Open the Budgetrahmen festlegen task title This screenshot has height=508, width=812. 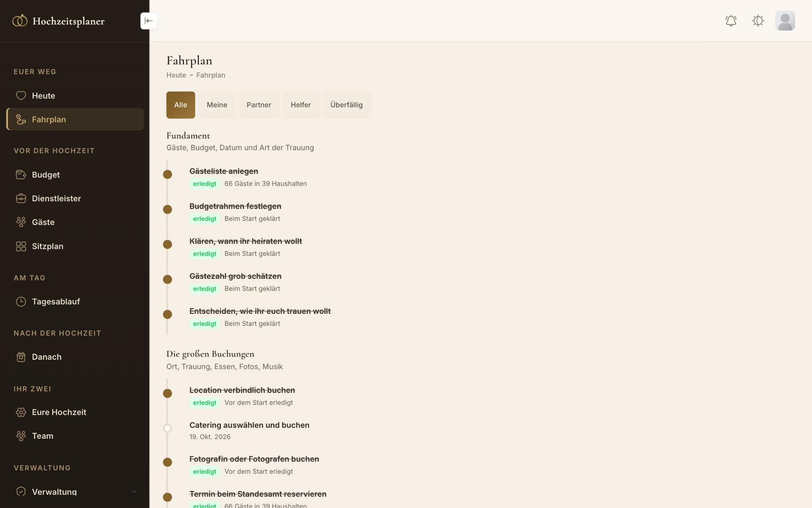coord(235,206)
